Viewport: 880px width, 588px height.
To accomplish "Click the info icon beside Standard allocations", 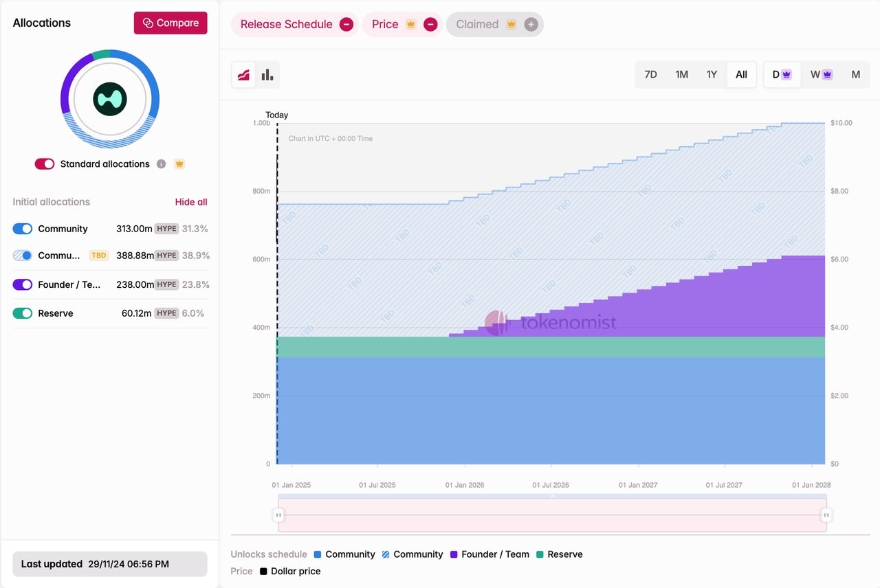I will 161,164.
